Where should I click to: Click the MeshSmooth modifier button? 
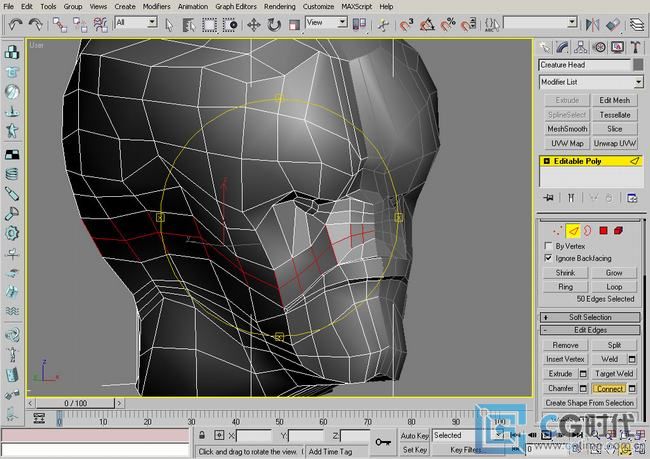[567, 129]
